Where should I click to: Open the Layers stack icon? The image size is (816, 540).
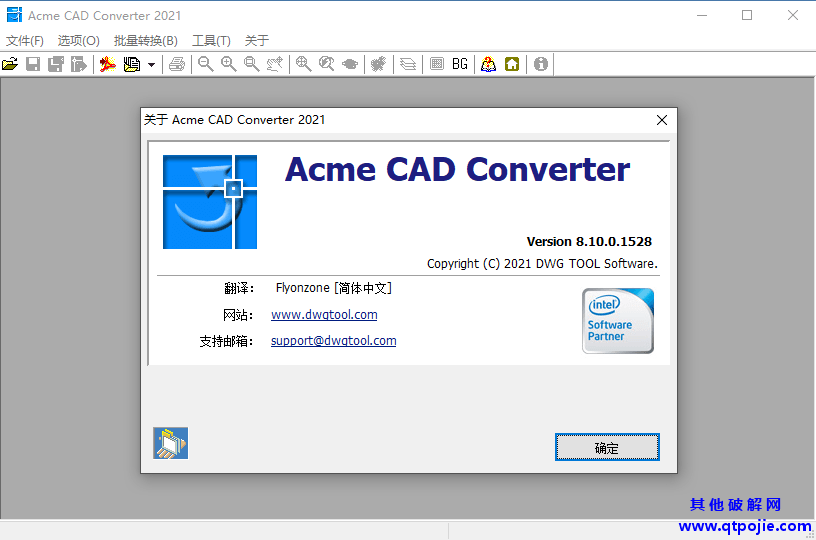pyautogui.click(x=407, y=64)
